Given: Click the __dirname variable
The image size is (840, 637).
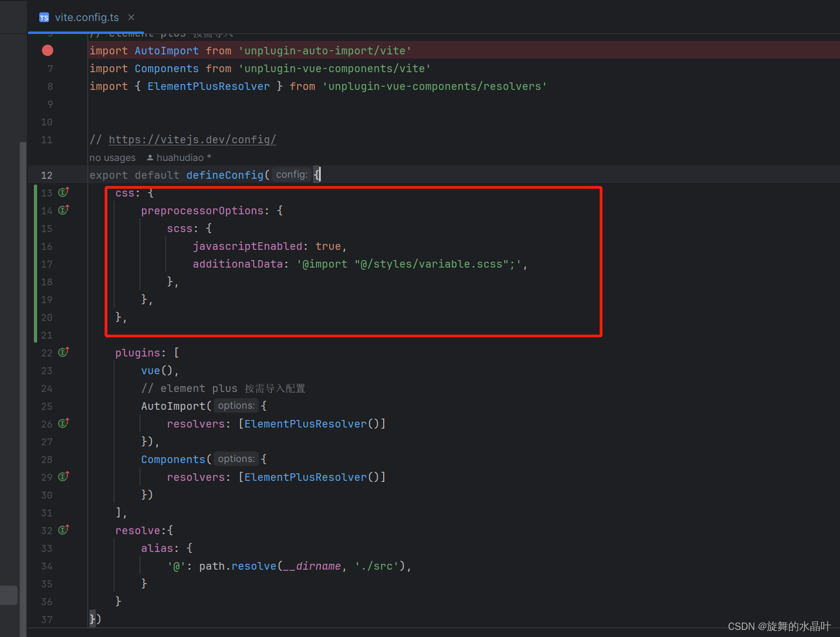Looking at the screenshot, I should 312,566.
